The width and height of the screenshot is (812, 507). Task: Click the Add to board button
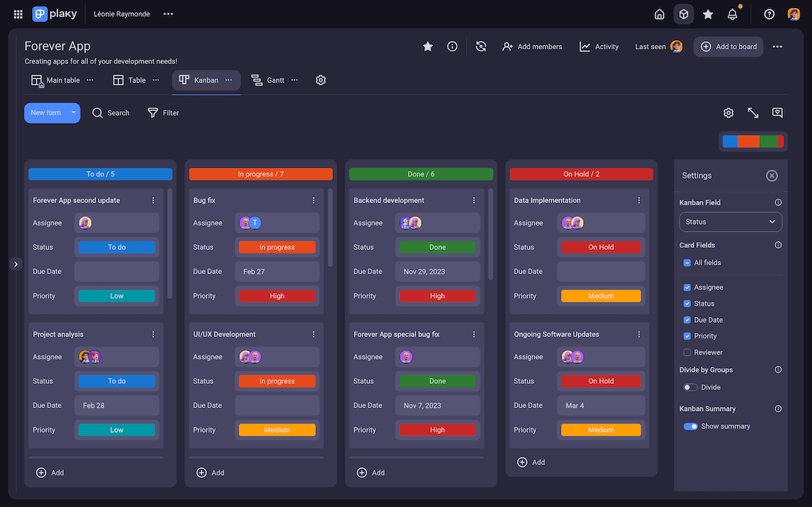tap(728, 46)
